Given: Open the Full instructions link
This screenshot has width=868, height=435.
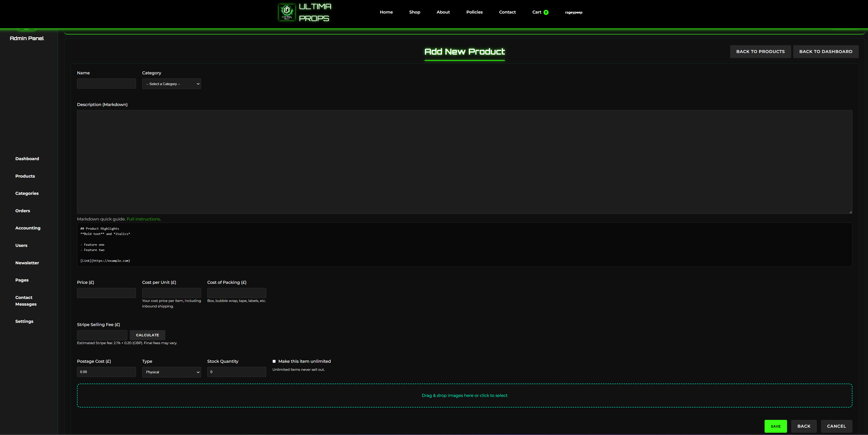Looking at the screenshot, I should click(143, 219).
